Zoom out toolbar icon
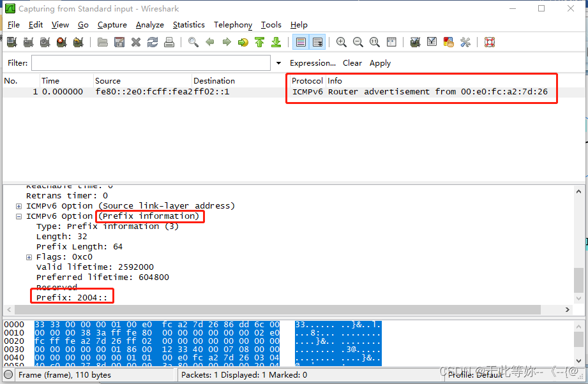Viewport: 588px width, 384px height. (358, 42)
